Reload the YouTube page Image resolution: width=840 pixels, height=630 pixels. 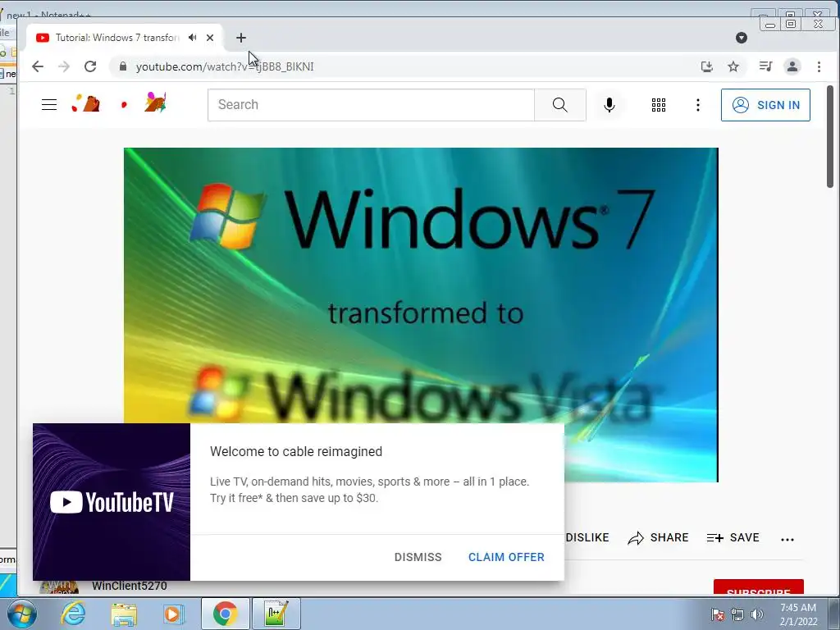(90, 66)
